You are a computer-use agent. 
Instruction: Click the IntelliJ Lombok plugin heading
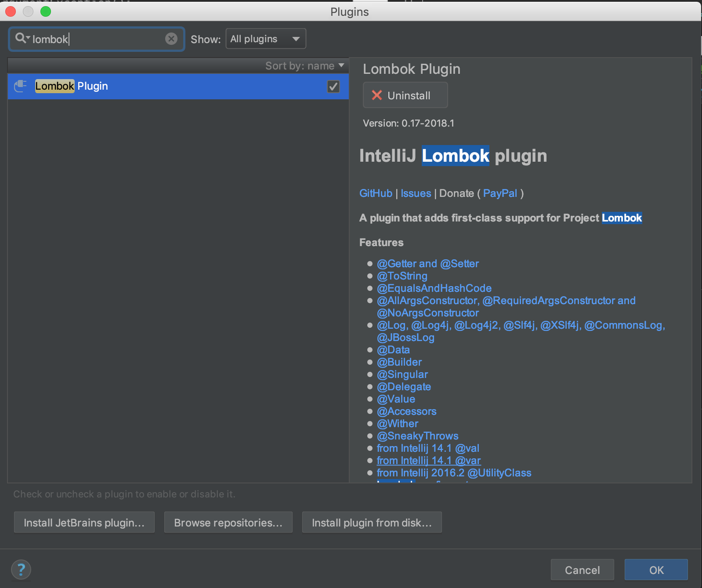[x=453, y=156]
